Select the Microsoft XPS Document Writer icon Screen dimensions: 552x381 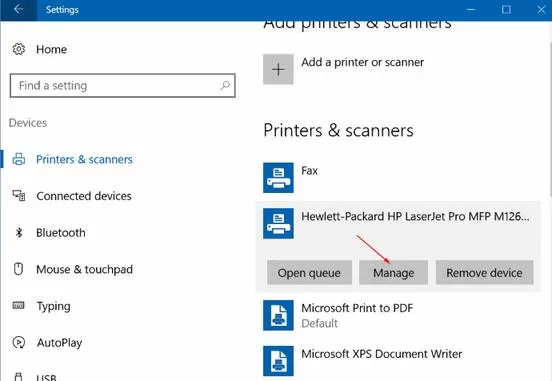tap(278, 361)
